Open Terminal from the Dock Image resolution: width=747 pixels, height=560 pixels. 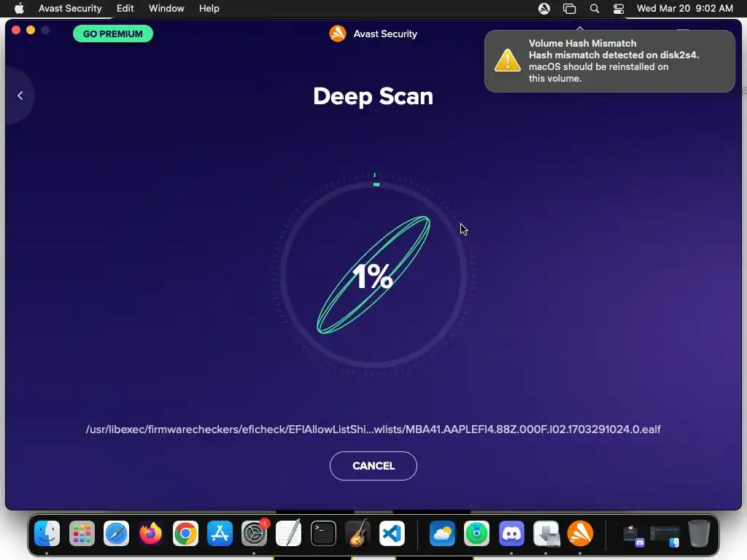click(323, 533)
